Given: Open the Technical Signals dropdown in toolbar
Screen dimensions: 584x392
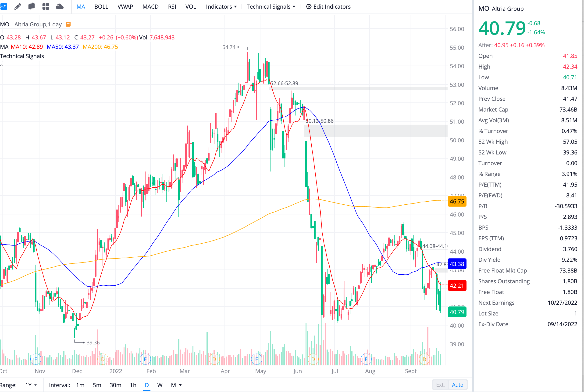Looking at the screenshot, I should [x=271, y=7].
